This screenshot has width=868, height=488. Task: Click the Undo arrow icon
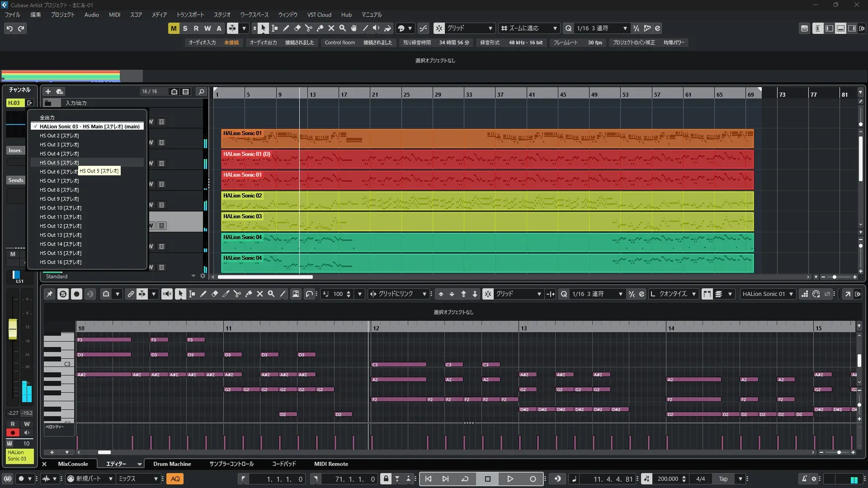[9, 28]
